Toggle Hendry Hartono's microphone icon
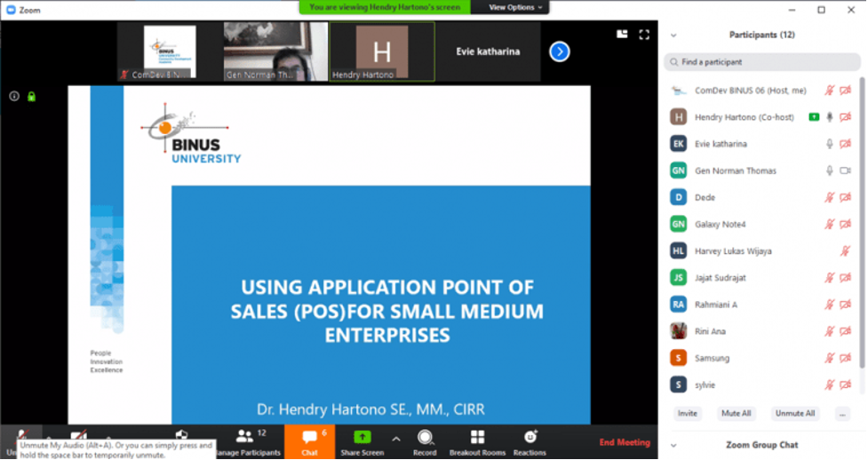The image size is (868, 460). click(829, 117)
